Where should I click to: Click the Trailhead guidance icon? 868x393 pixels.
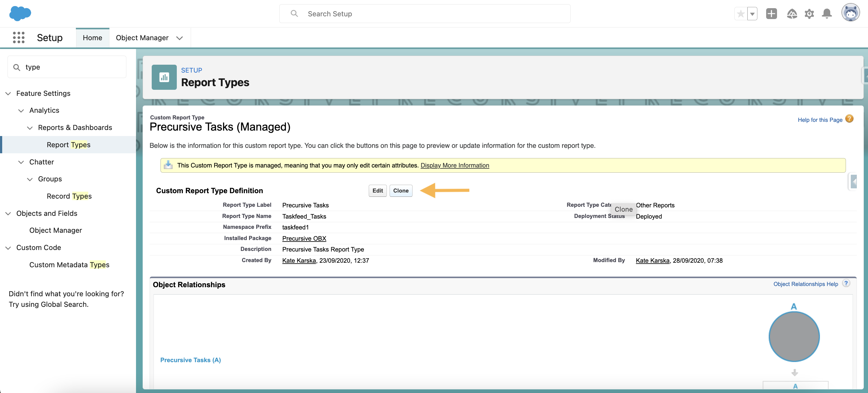792,14
